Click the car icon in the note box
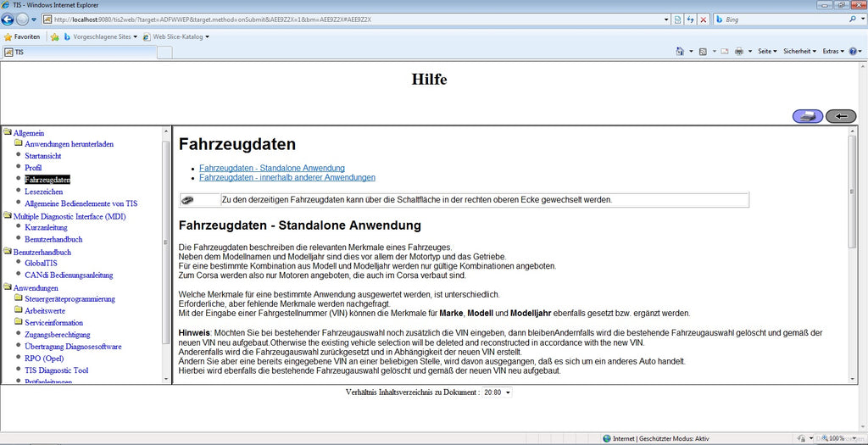The image size is (868, 445). tap(187, 200)
